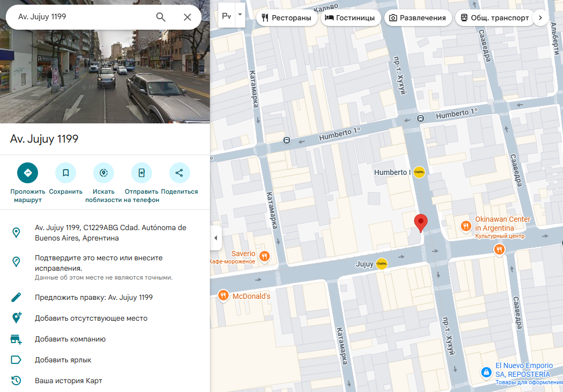563x392 pixels.
Task: Click the Отправить на телефон icon
Action: click(141, 173)
